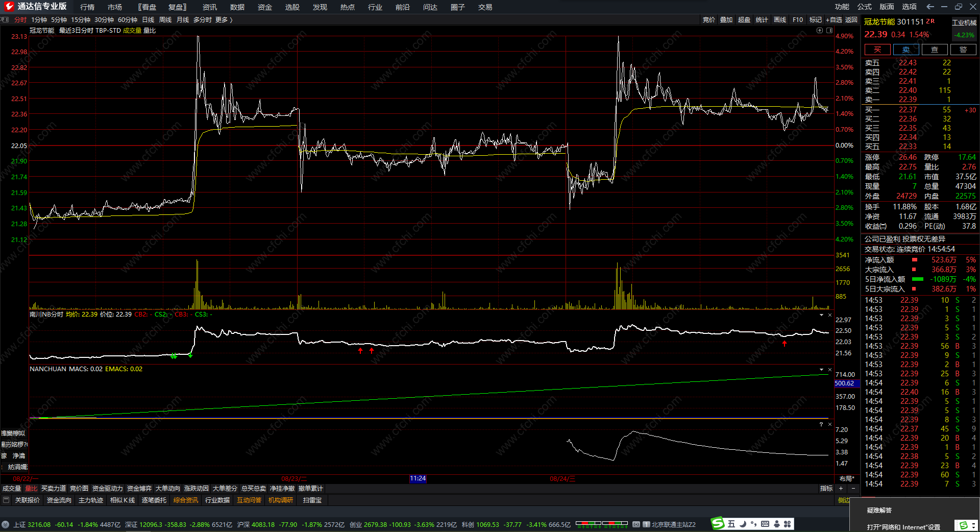This screenshot has width=980, height=532.
Task: Click 打开“网络和 Internet”设置 menu entry
Action: click(903, 527)
